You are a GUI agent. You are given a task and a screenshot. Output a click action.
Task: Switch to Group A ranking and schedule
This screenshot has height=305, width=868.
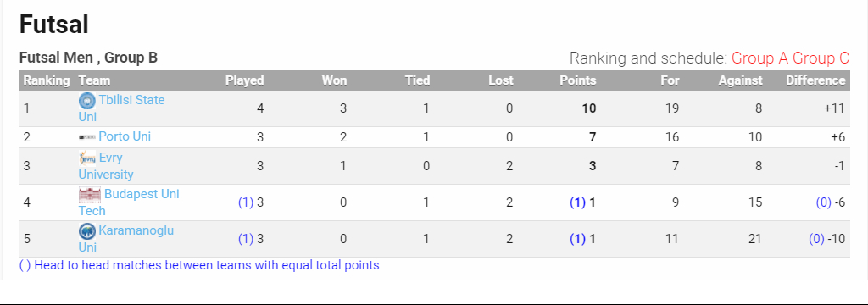click(760, 58)
